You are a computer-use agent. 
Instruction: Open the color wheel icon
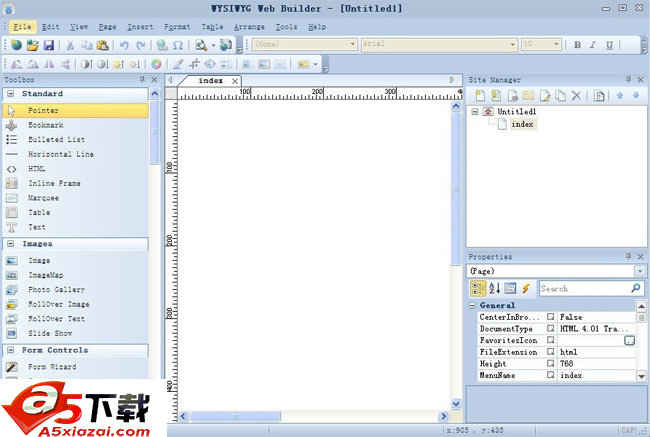156,64
